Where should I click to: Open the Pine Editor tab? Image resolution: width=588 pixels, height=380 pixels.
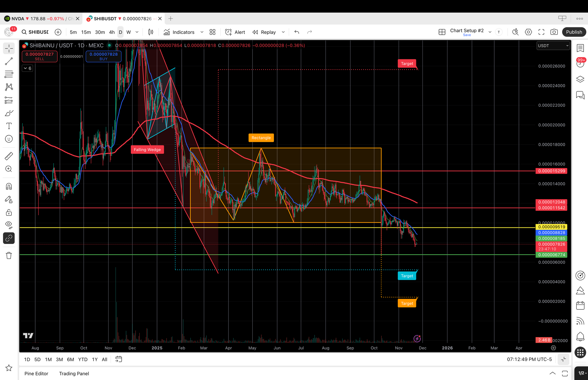click(36, 374)
